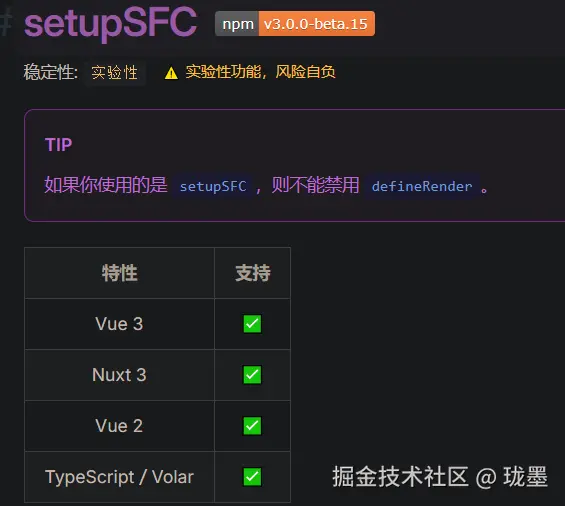Click the Vue 2 table cell
The height and width of the screenshot is (506, 565).
119,426
